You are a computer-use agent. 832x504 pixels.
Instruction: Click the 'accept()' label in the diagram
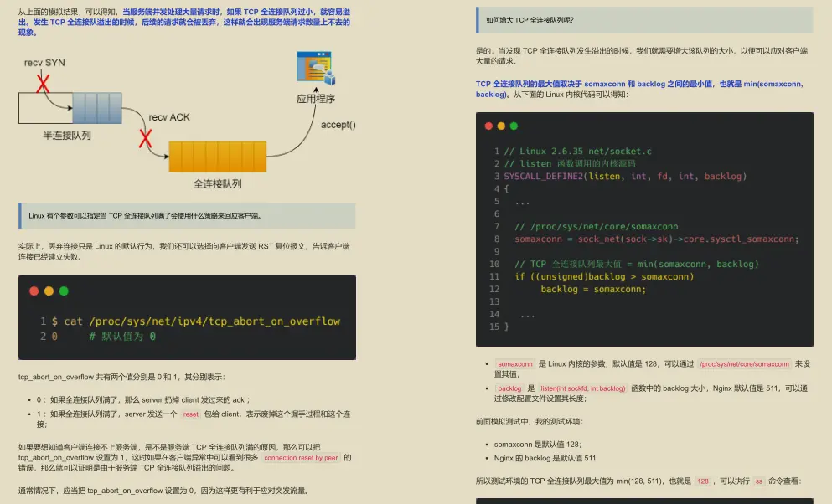pyautogui.click(x=338, y=125)
